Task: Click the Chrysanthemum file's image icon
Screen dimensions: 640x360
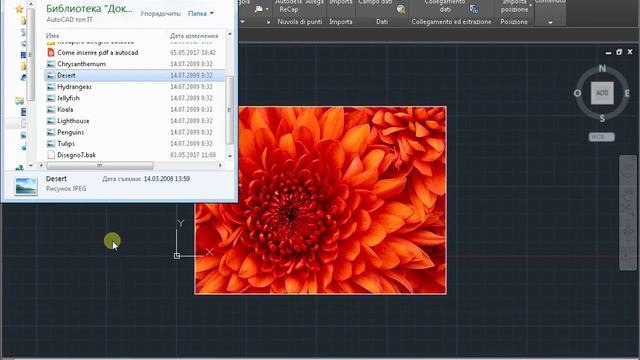Action: pos(51,64)
